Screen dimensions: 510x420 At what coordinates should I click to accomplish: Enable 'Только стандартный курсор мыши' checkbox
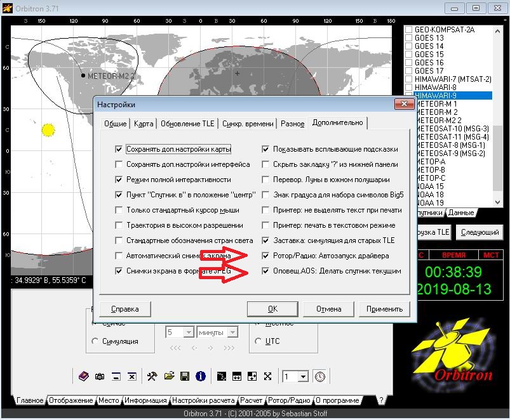coord(119,210)
